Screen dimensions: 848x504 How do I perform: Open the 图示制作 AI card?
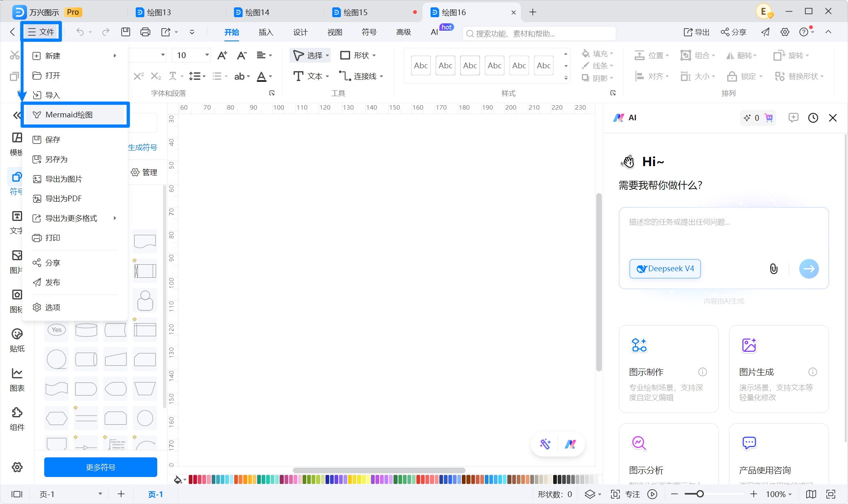point(669,369)
